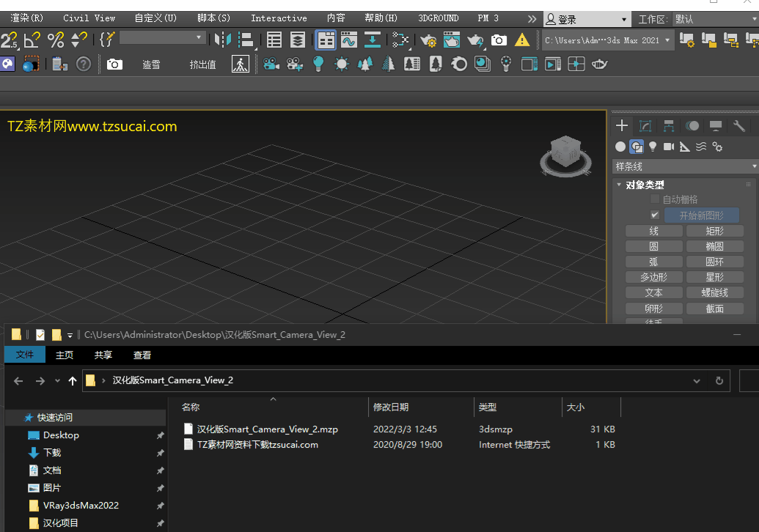
Task: Toggle the 2.5D snaps tool
Action: [x=9, y=40]
